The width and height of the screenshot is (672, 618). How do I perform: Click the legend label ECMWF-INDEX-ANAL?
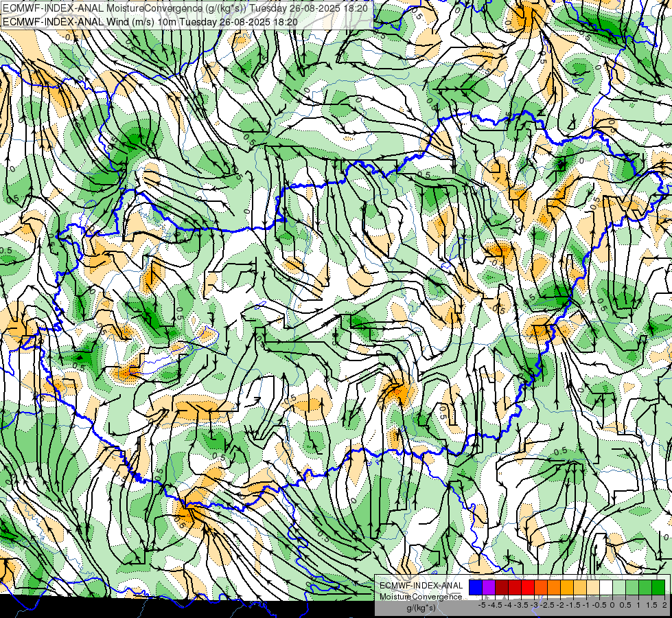click(x=421, y=586)
